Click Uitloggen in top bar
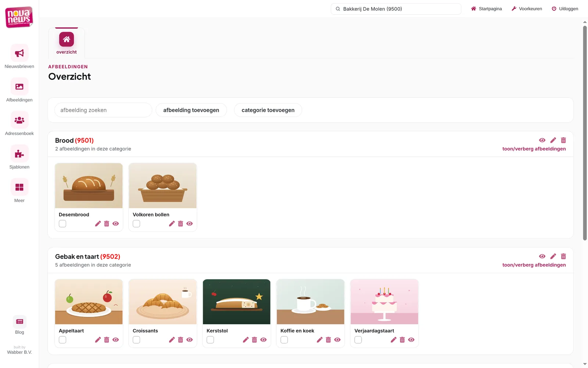Screen dimensions: 588x368 (x=565, y=9)
